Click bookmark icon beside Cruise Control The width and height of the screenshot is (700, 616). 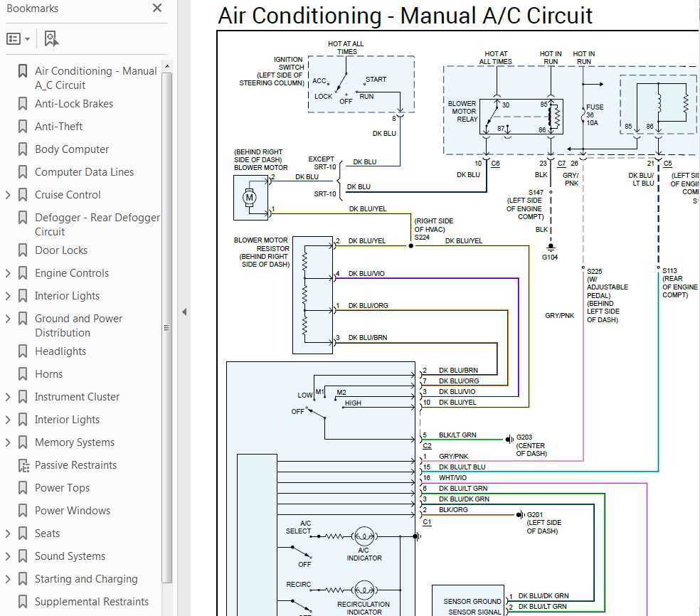point(22,195)
